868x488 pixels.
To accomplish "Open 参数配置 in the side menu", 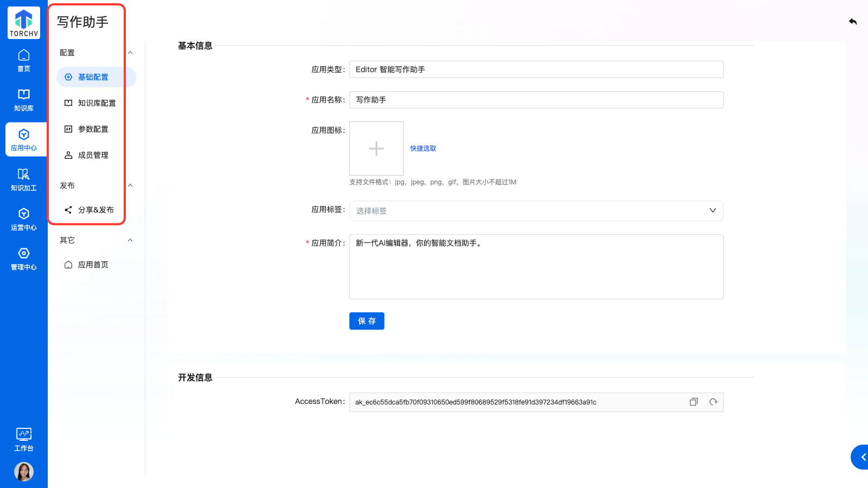I will (x=93, y=129).
